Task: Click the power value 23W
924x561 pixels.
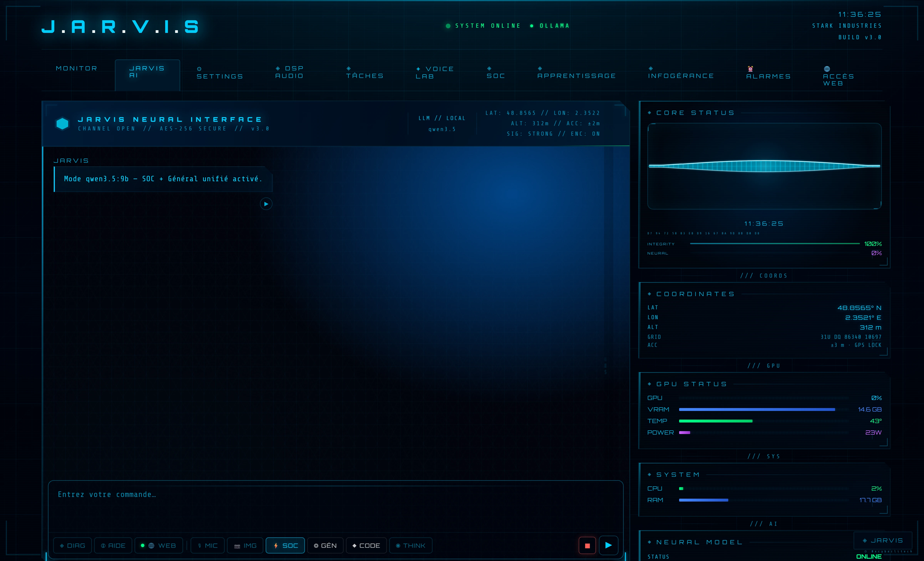Action: tap(873, 432)
